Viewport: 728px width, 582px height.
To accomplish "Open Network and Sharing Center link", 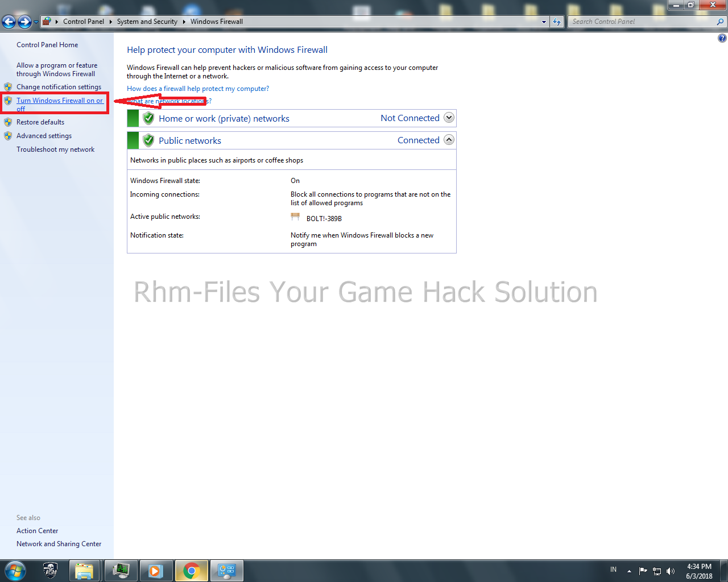I will [59, 544].
